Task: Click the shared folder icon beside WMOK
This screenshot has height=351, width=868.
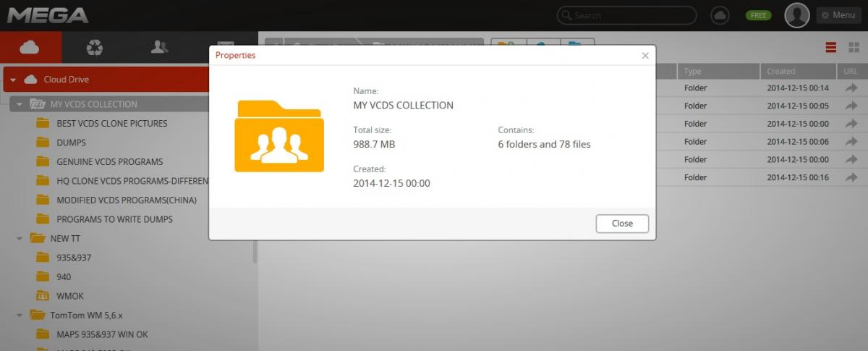Action: (43, 296)
